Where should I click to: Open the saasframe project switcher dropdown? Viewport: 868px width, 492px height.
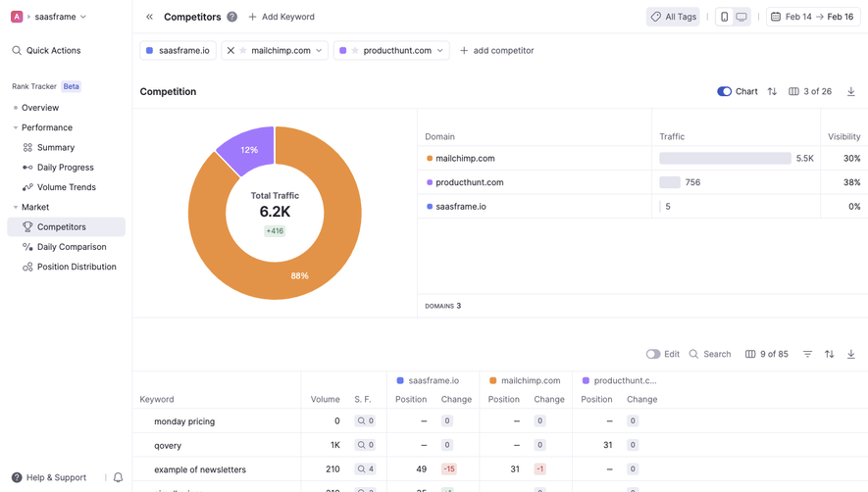(61, 17)
